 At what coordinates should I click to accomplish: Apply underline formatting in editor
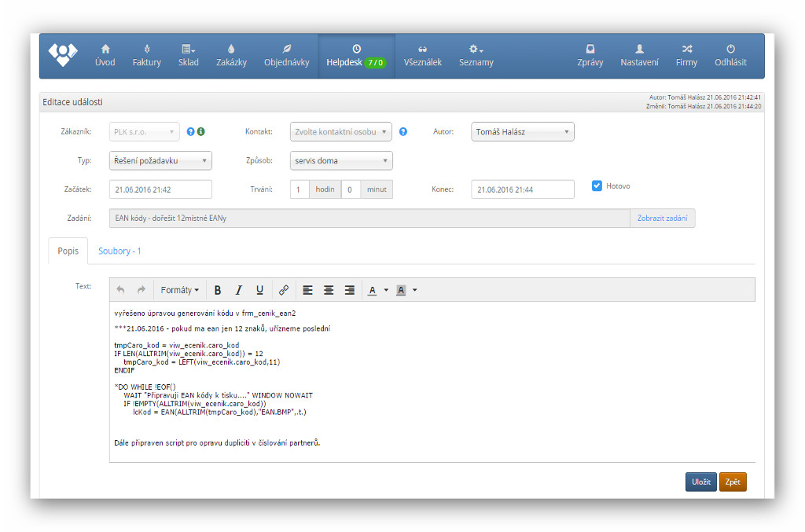pos(259,290)
